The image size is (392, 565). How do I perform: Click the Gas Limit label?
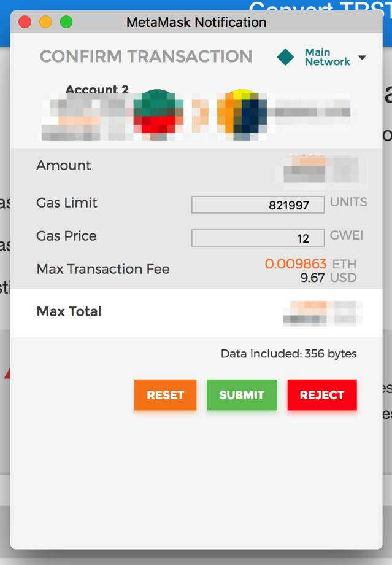coord(67,203)
